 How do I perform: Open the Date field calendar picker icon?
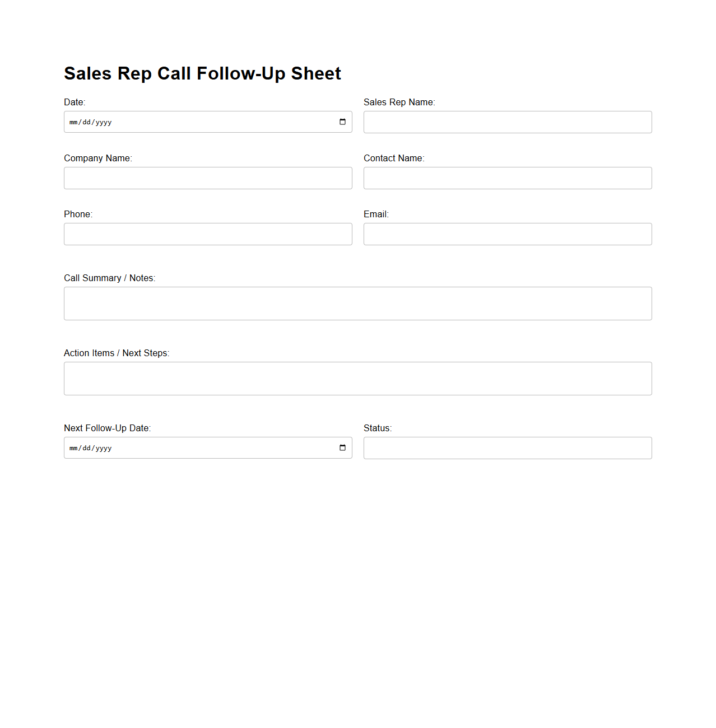tap(342, 122)
